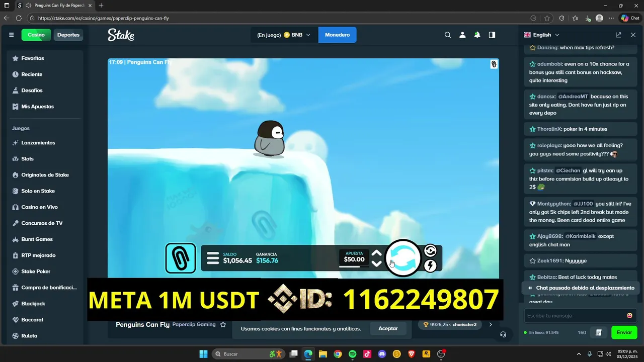644x362 pixels.
Task: Expand the English chat language dropdown
Action: 541,35
